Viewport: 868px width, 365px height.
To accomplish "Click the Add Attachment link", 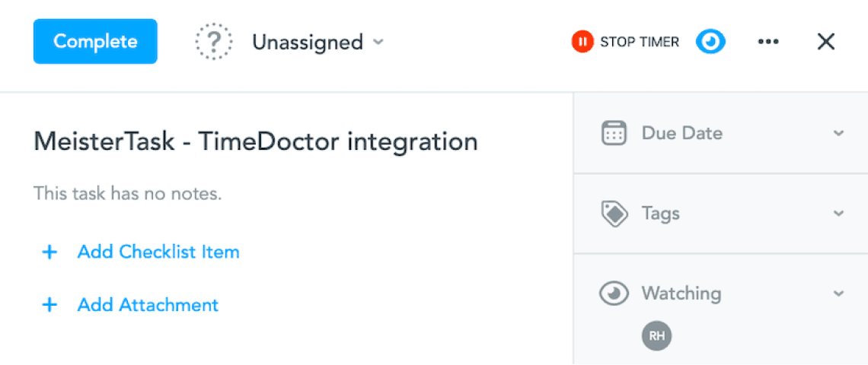I will 148,306.
